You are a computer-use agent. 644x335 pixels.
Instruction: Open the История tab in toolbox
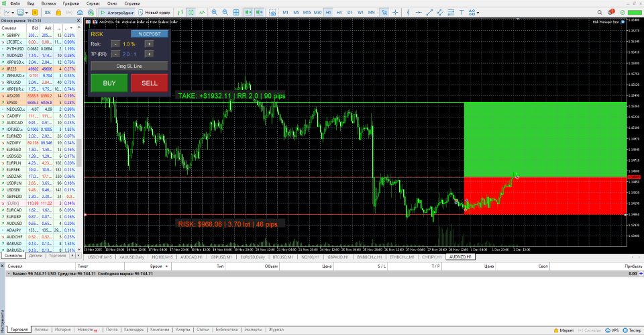coord(63,330)
